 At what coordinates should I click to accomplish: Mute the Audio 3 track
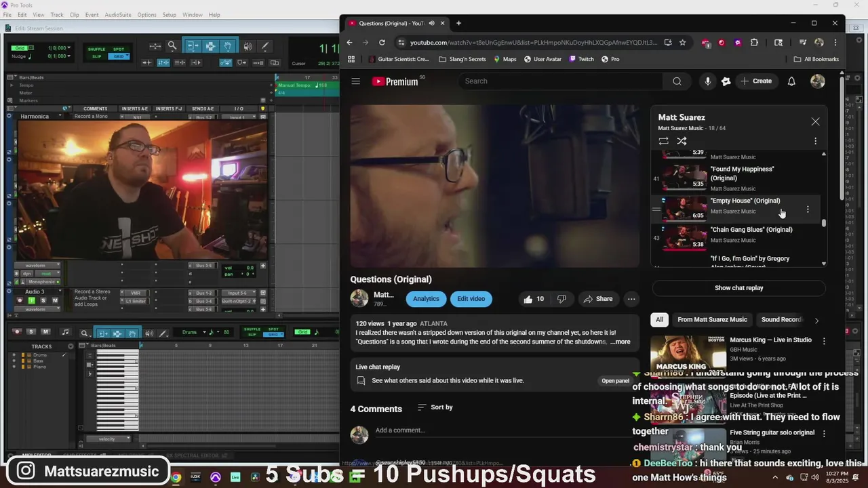55,300
